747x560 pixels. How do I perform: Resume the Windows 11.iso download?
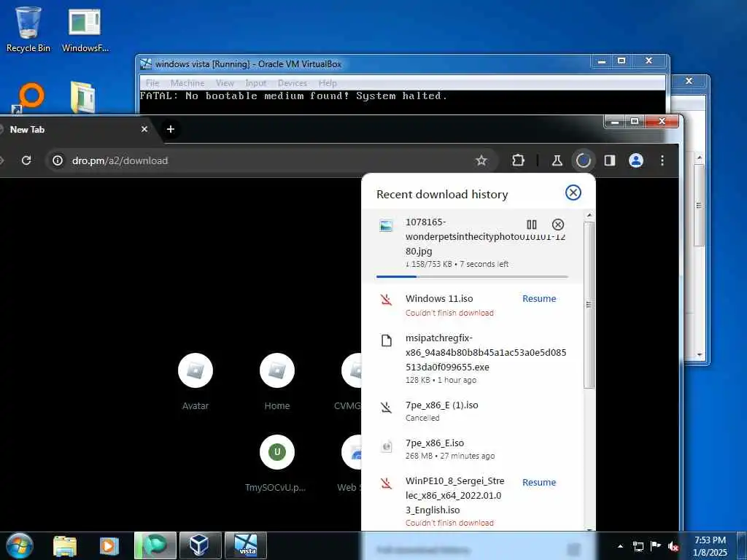tap(539, 298)
